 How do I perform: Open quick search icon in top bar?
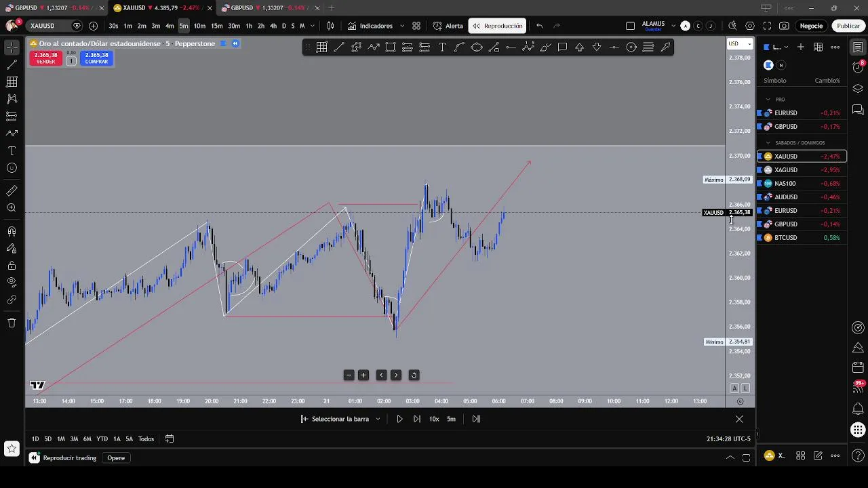(x=732, y=26)
